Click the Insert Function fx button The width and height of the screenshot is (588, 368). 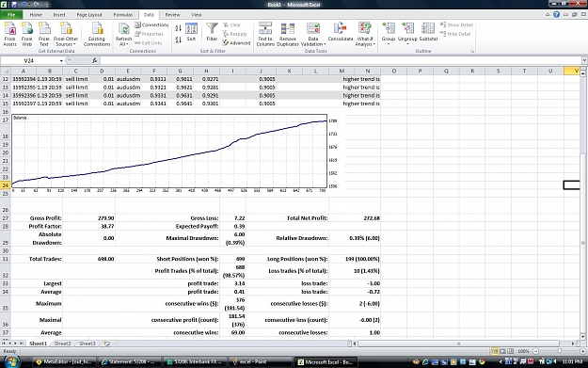click(94, 60)
